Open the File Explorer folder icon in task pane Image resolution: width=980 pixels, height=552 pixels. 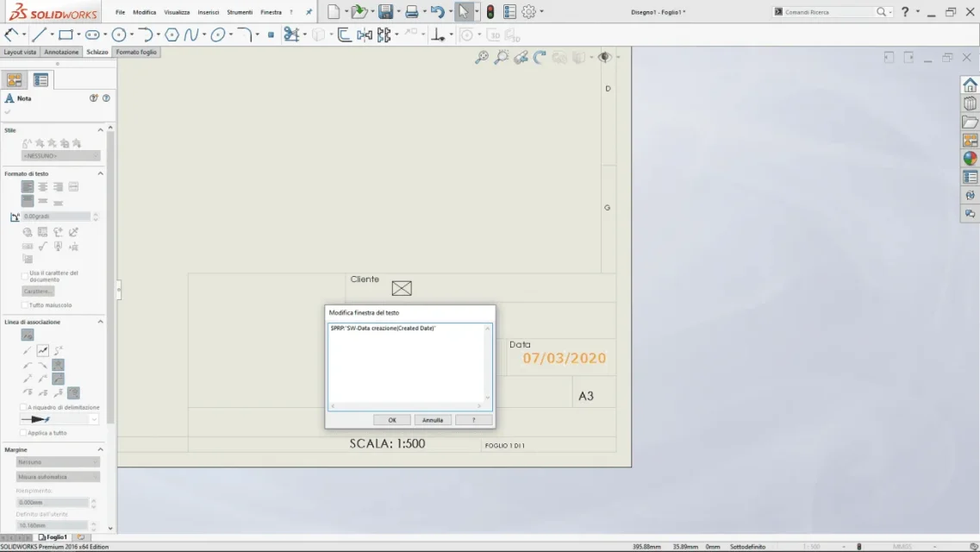click(970, 122)
